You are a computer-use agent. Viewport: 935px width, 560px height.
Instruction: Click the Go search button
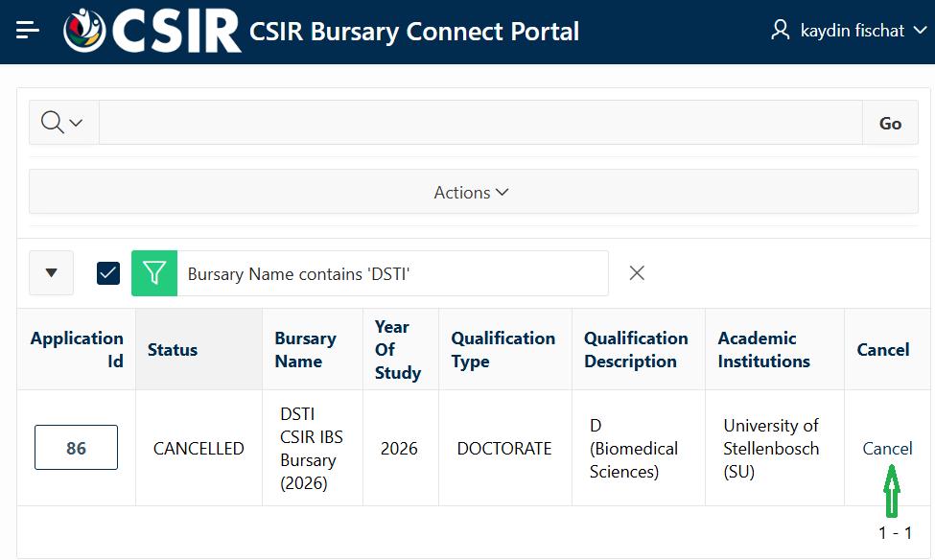coord(890,123)
